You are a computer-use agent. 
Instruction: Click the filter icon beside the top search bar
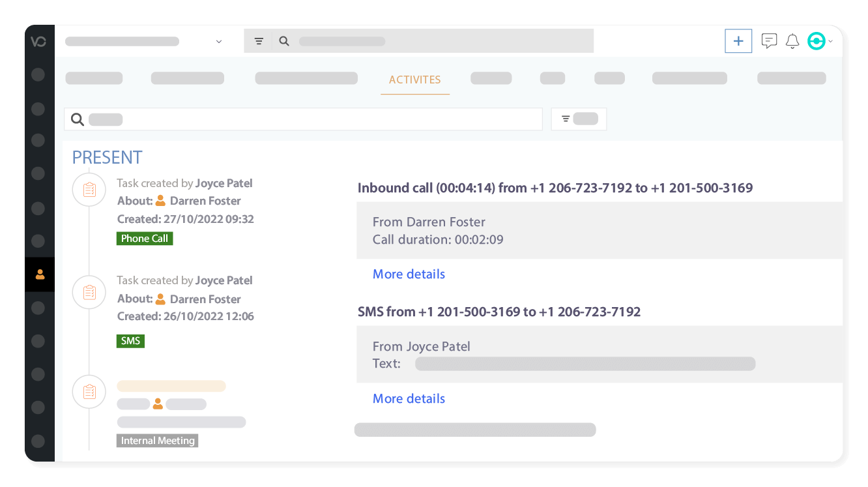coord(259,40)
